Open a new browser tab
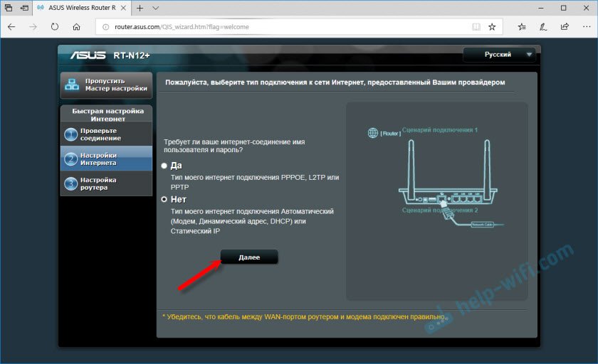 point(140,8)
